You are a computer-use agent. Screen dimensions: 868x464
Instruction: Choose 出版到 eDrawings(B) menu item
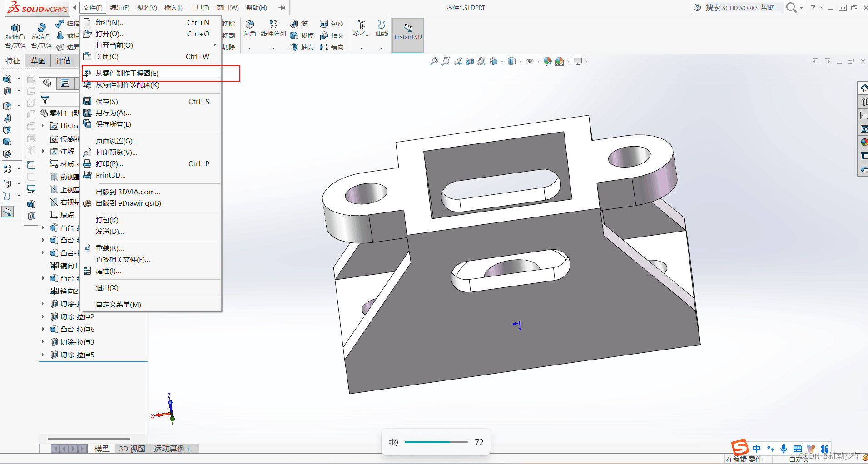click(151, 203)
